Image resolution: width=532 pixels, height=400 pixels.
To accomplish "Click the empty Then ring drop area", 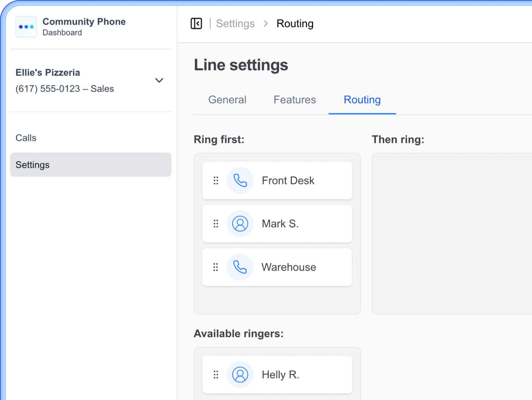I will coord(452,234).
